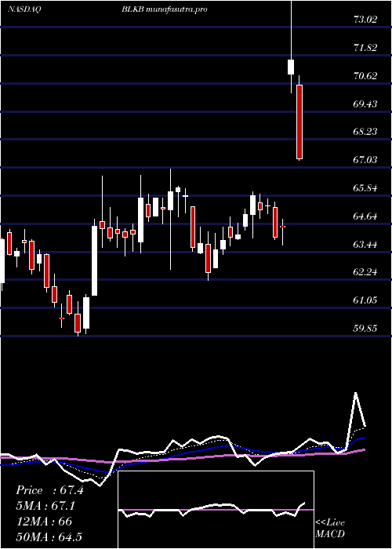The width and height of the screenshot is (392, 549).
Task: Click the BLKB munafasutra.pro title text
Action: pos(165,9)
